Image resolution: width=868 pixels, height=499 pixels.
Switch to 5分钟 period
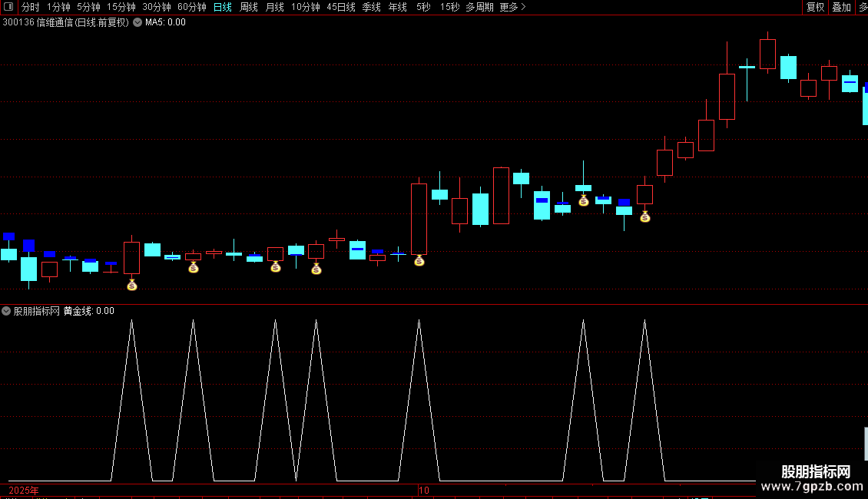(x=88, y=7)
